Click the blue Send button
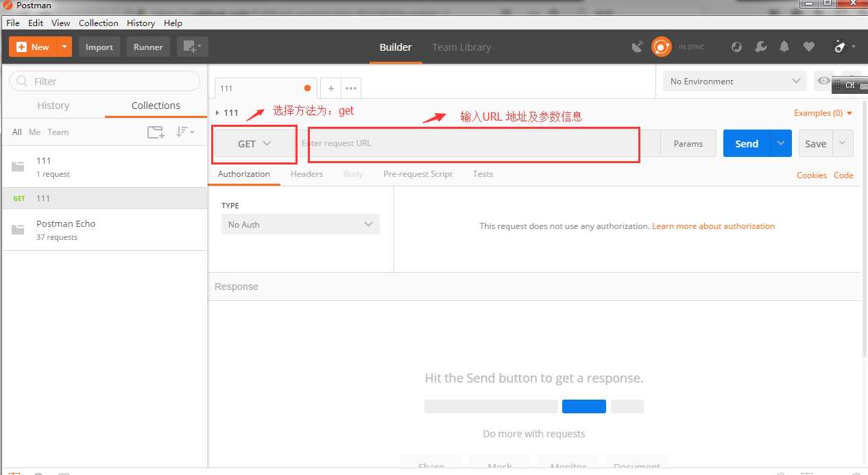The image size is (868, 475). [x=747, y=143]
